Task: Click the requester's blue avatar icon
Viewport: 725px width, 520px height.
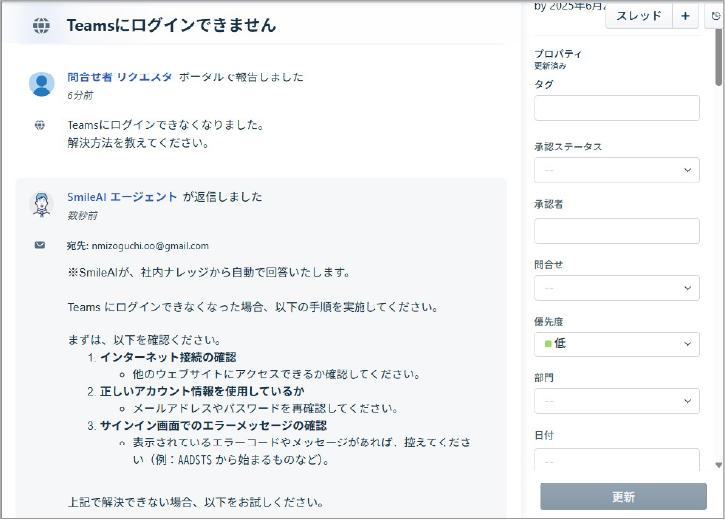Action: point(42,84)
